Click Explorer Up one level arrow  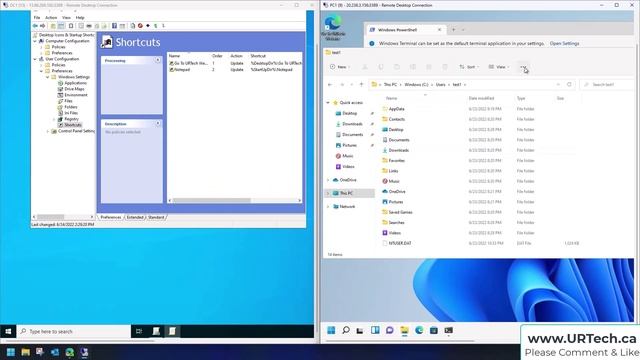pos(361,84)
